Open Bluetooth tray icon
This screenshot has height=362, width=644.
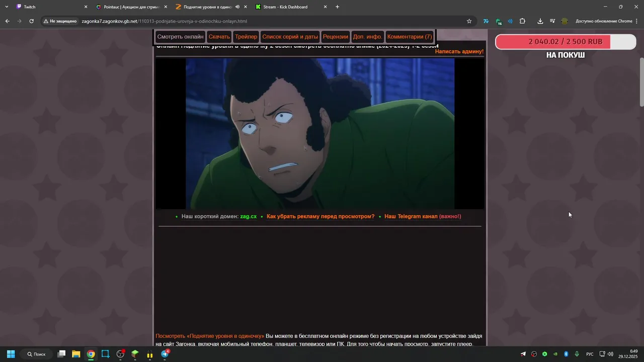click(566, 354)
